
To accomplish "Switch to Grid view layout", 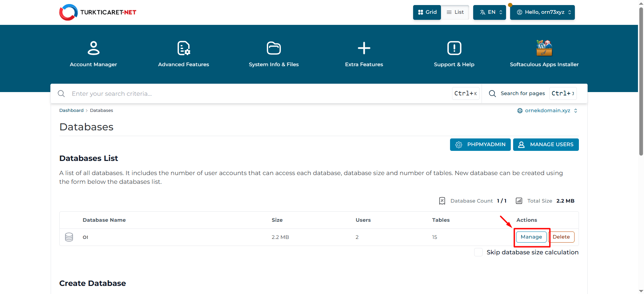I will 427,12.
